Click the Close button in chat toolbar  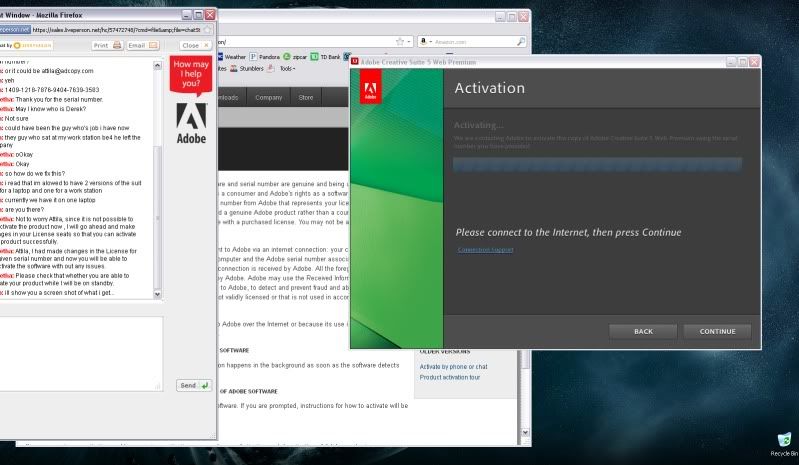(x=195, y=45)
